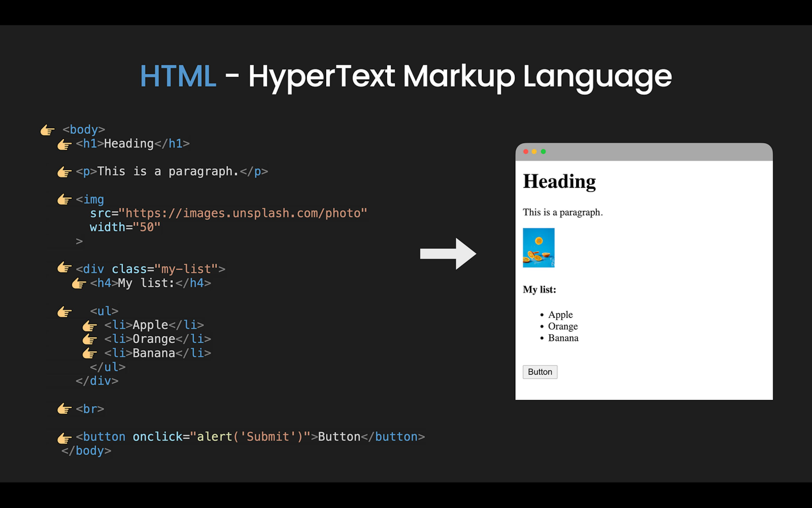Click the <p>This is a paragraph.</p> code line
The width and height of the screenshot is (812, 508).
[x=172, y=172]
